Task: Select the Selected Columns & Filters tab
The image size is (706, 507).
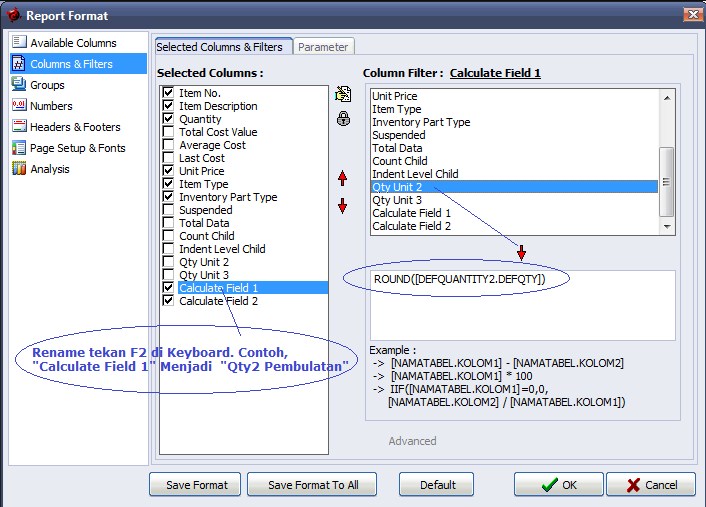Action: 222,46
